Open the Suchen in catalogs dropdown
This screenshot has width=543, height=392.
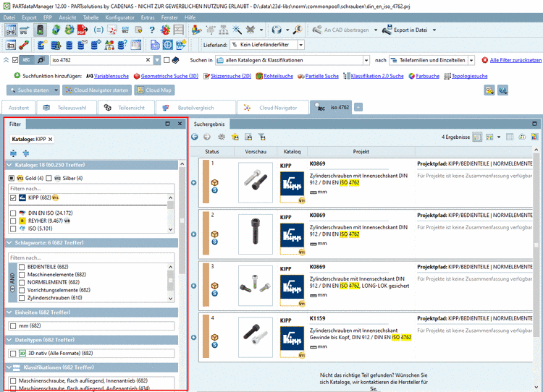pos(366,60)
